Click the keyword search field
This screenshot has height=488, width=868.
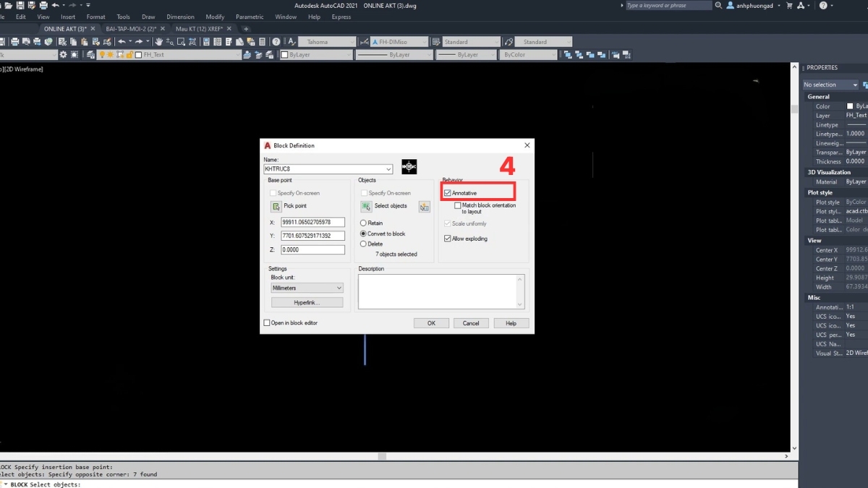[668, 5]
